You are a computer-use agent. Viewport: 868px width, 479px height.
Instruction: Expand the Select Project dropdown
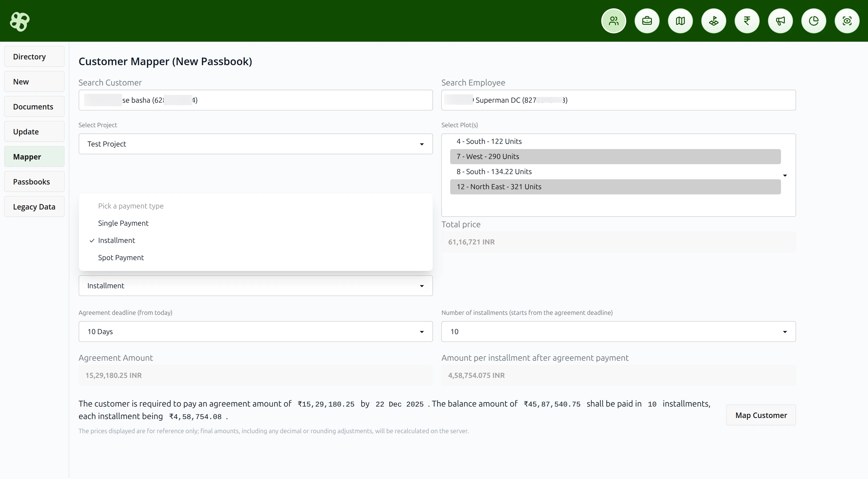click(x=255, y=144)
